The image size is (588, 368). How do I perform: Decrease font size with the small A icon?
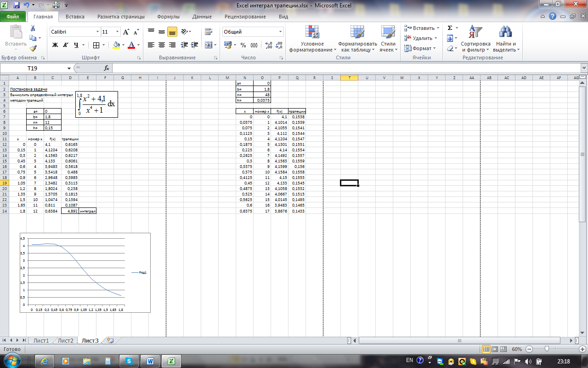[136, 32]
